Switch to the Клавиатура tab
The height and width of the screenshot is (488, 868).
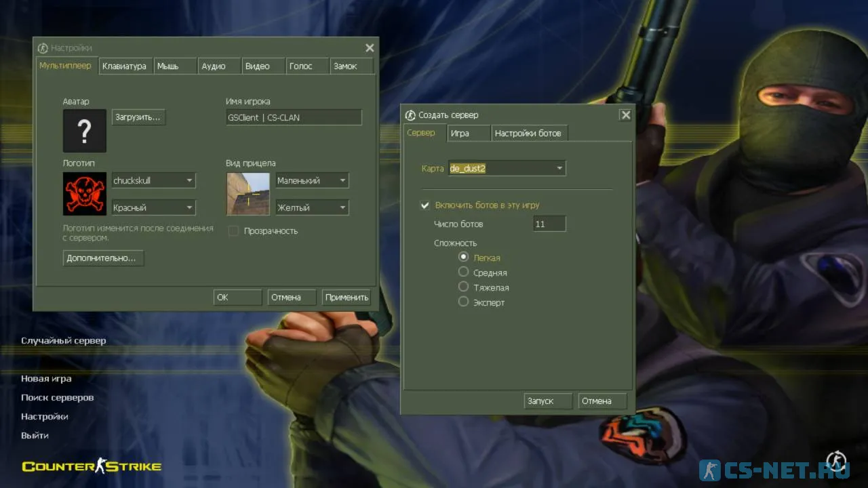pos(125,66)
